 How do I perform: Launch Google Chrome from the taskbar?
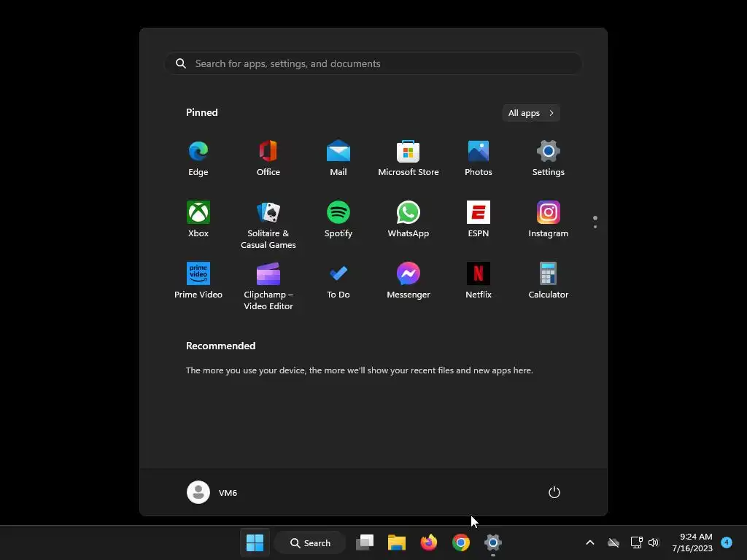[x=461, y=542]
